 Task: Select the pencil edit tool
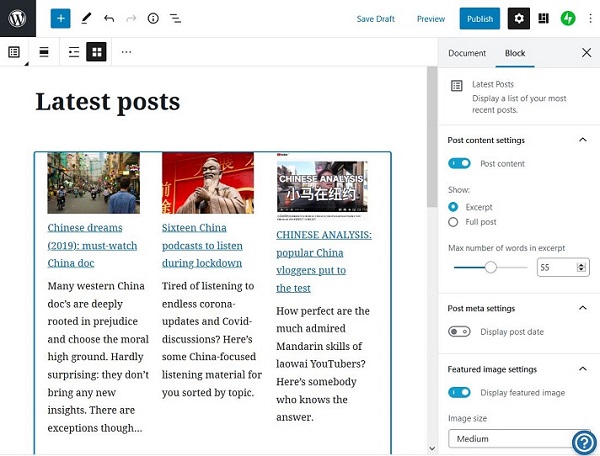coord(86,18)
